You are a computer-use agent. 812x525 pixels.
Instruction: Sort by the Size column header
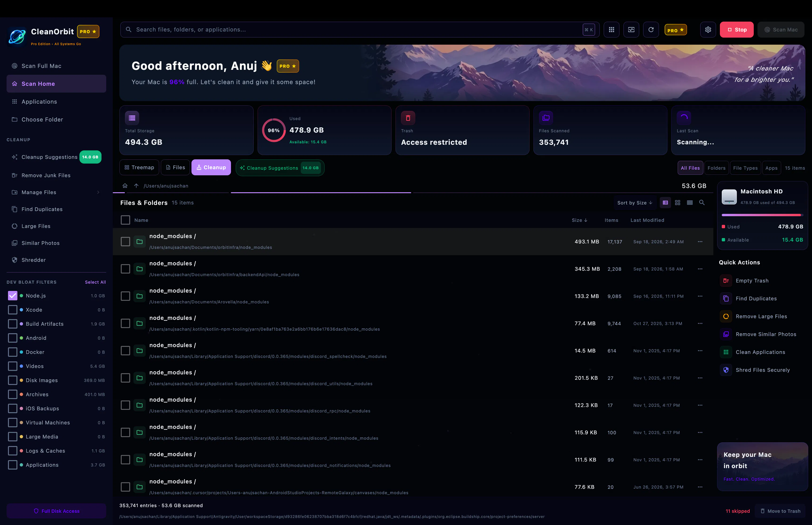pos(579,220)
